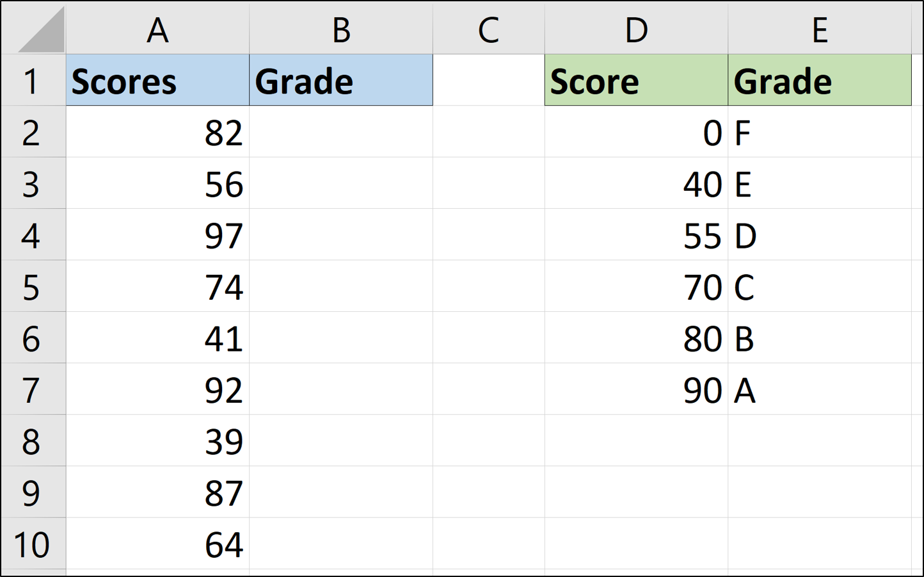Select column C header

488,29
